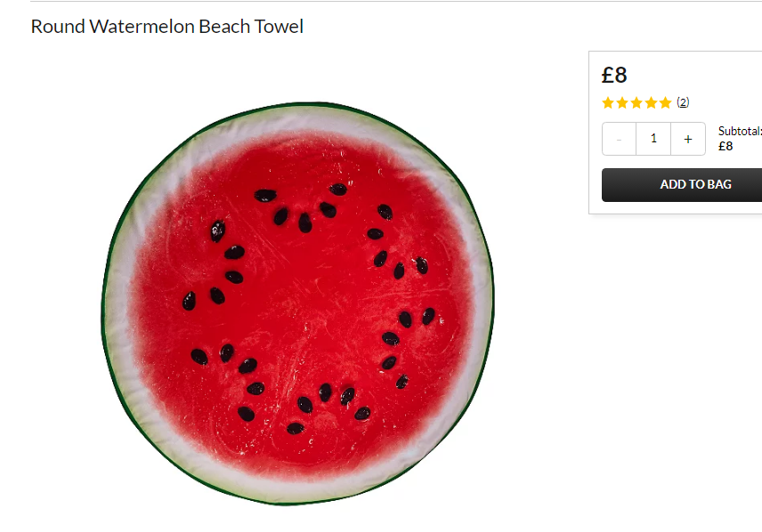Screen dimensions: 762x532
Task: Click the Subtotal label
Action: coord(740,131)
